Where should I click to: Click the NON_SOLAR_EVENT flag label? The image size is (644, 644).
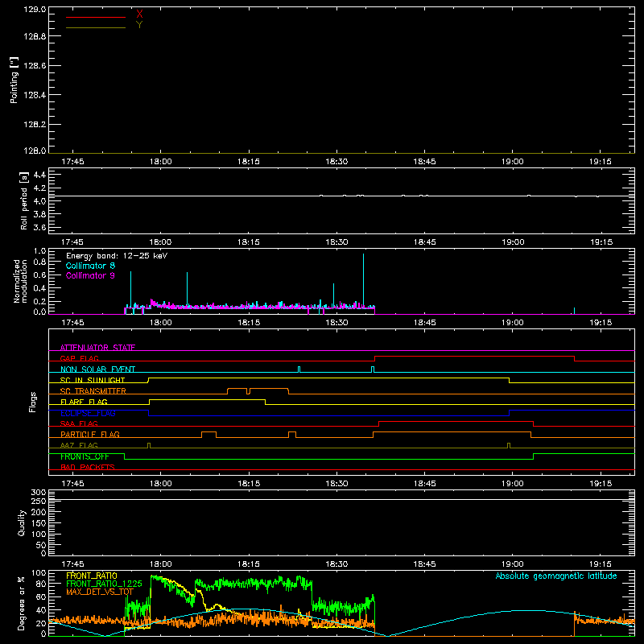click(97, 369)
